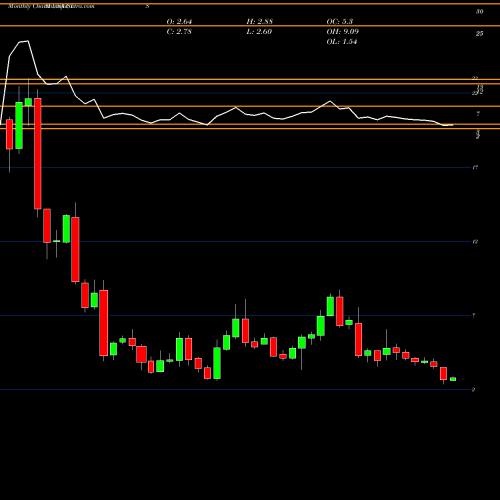Select the open value O: 2.64
The height and width of the screenshot is (500, 500).
click(179, 21)
